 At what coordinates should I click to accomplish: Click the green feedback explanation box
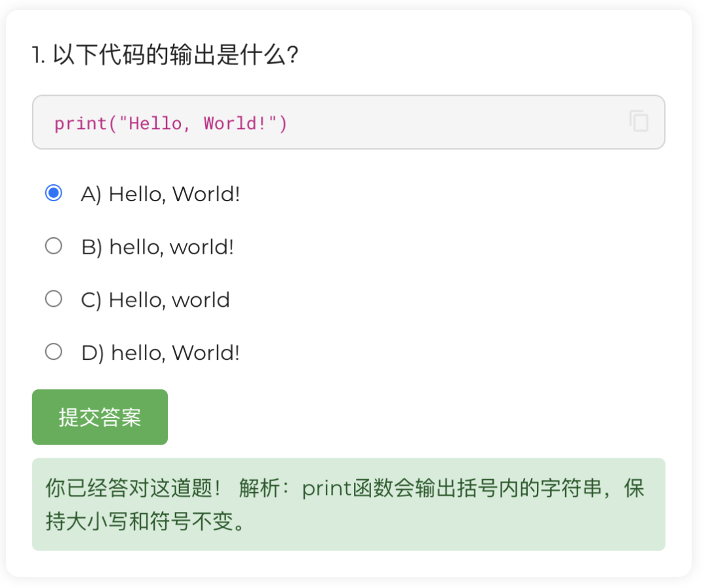coord(348,505)
